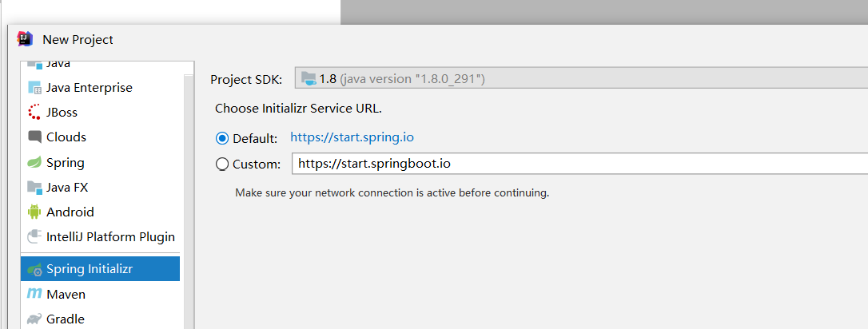The width and height of the screenshot is (868, 329).
Task: Select the Custom service URL radio button
Action: pos(222,164)
